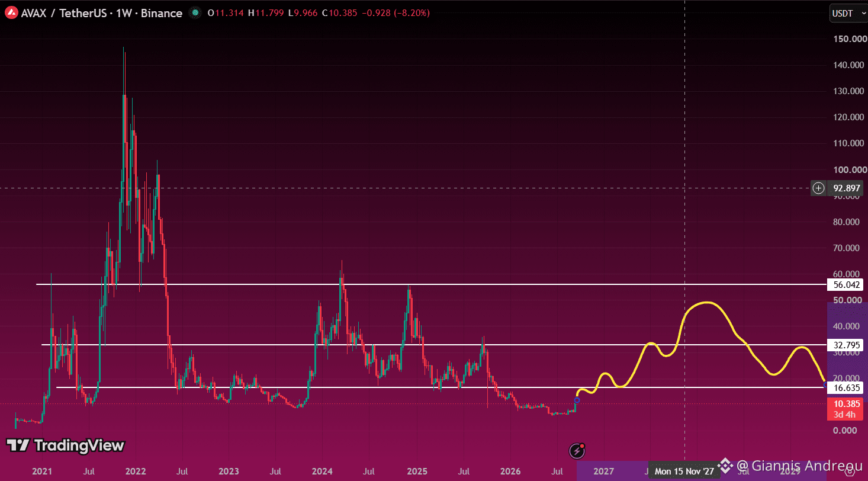Screen dimensions: 868x481
Task: Click the 2022 label on time axis
Action: click(x=136, y=472)
